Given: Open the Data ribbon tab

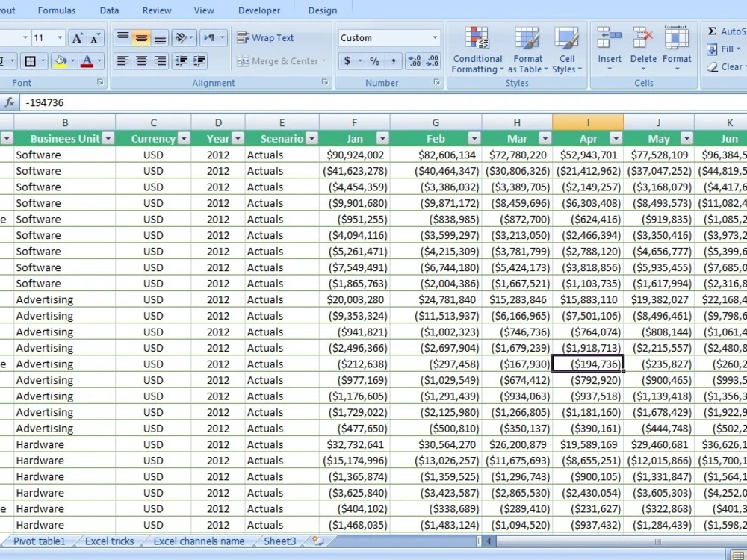Looking at the screenshot, I should click(x=110, y=10).
